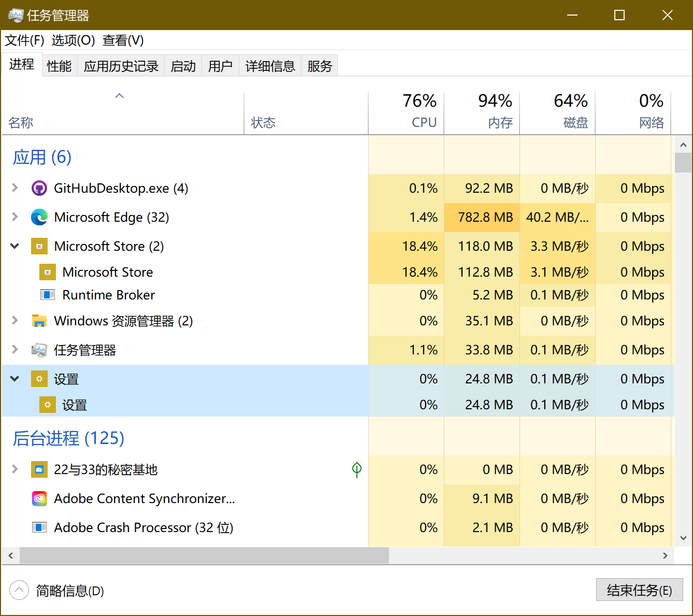Screen dimensions: 693x616
Task: Switch to the 启动 tab
Action: pyautogui.click(x=183, y=66)
